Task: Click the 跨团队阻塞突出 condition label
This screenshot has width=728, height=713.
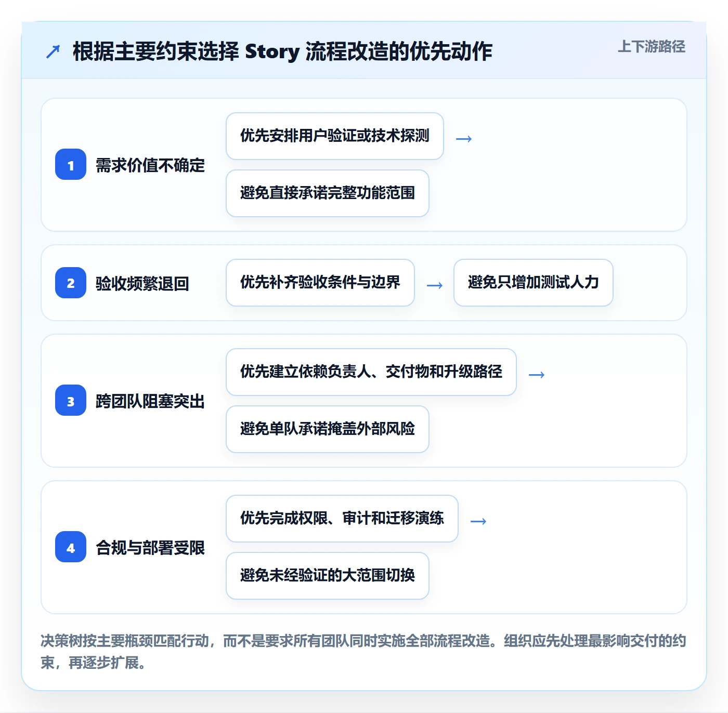Action: click(150, 401)
